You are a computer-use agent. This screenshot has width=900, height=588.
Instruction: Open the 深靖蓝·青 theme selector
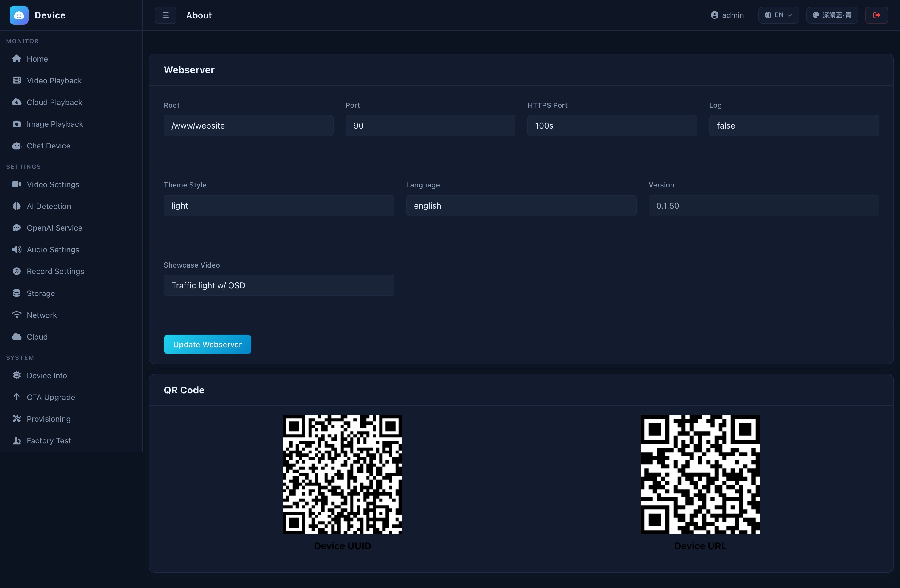pyautogui.click(x=832, y=15)
